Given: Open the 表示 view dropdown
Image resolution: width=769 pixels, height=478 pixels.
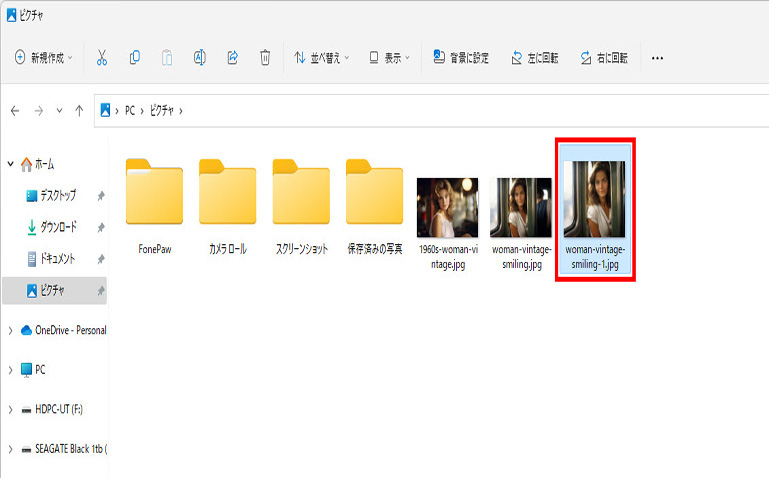Looking at the screenshot, I should [x=388, y=58].
